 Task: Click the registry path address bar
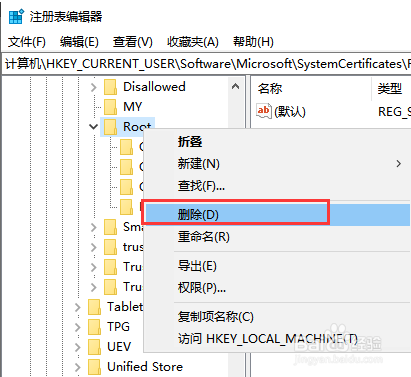[x=207, y=64]
